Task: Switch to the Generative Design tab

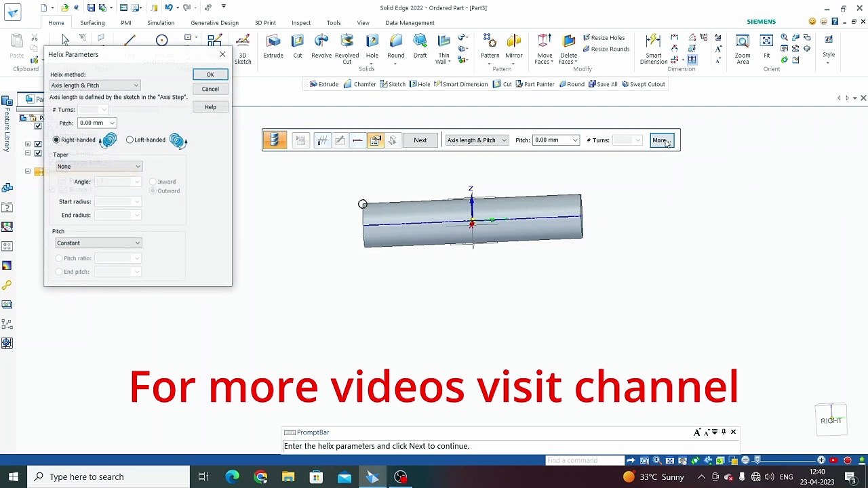Action: click(x=214, y=23)
